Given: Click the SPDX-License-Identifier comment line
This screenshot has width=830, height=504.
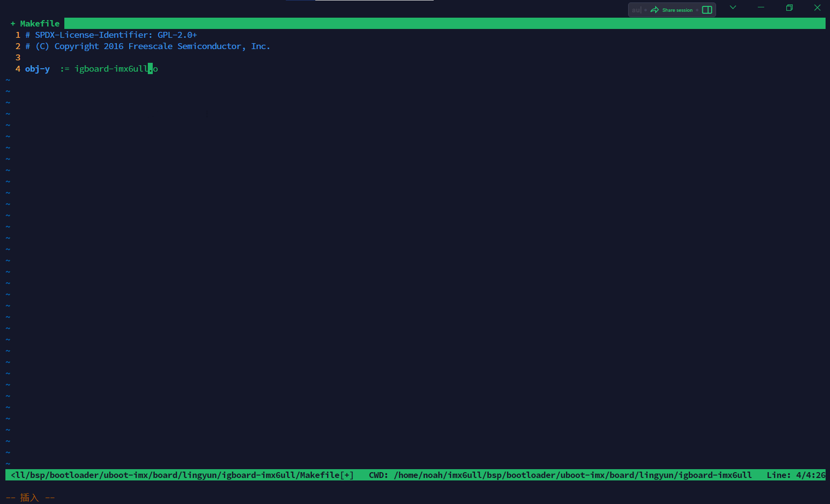Looking at the screenshot, I should [x=111, y=35].
